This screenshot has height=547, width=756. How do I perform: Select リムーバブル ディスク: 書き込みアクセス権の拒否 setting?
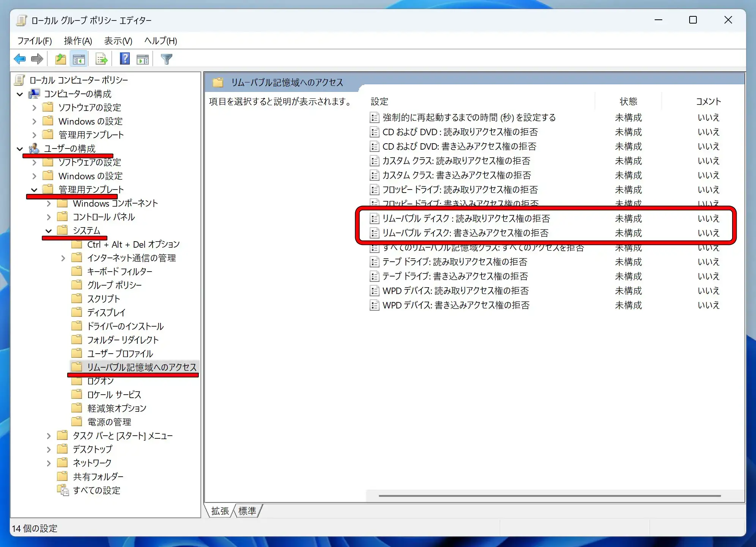pyautogui.click(x=465, y=233)
